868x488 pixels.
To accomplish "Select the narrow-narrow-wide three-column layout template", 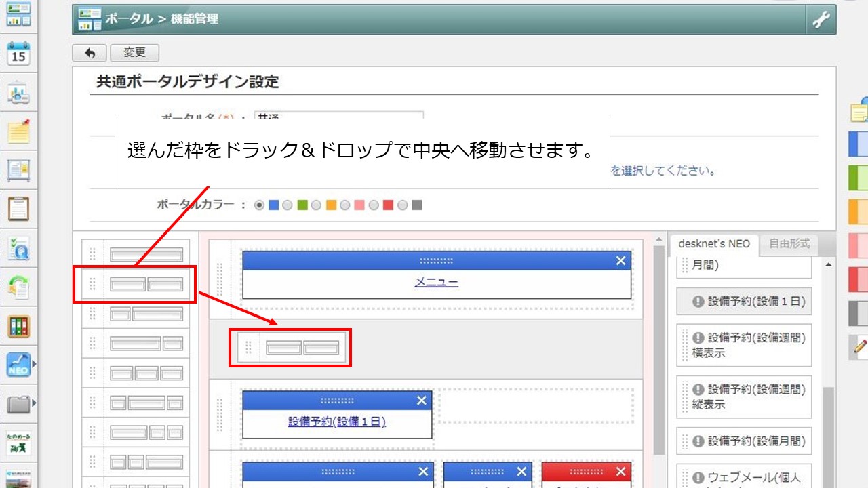I will (x=136, y=462).
